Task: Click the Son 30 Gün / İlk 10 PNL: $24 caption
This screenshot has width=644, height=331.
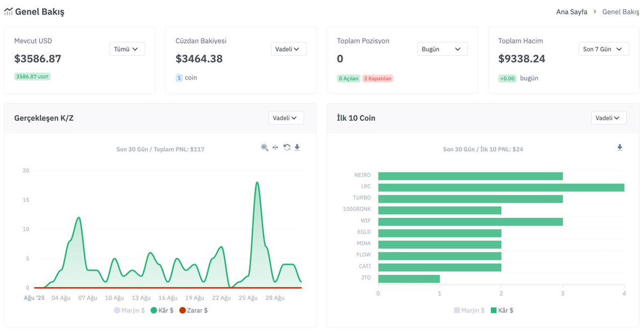Action: (483, 149)
